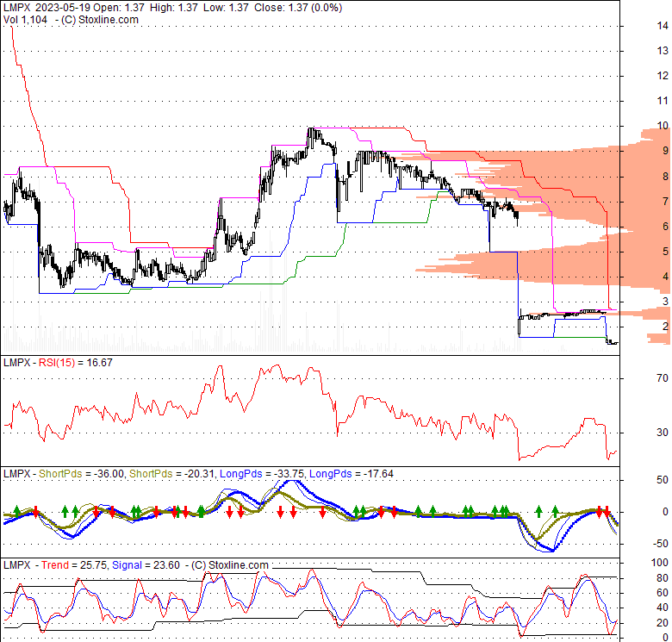The image size is (672, 642).
Task: Click the LMPX ticker symbol in the chart header
Action: click(x=17, y=8)
